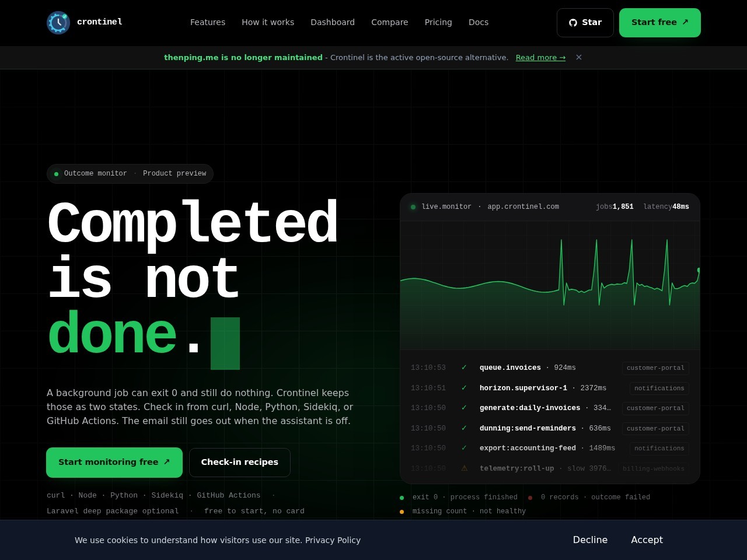Click the notifications tag on horizon.supervisor-1 row
747x560 pixels.
pos(659,388)
